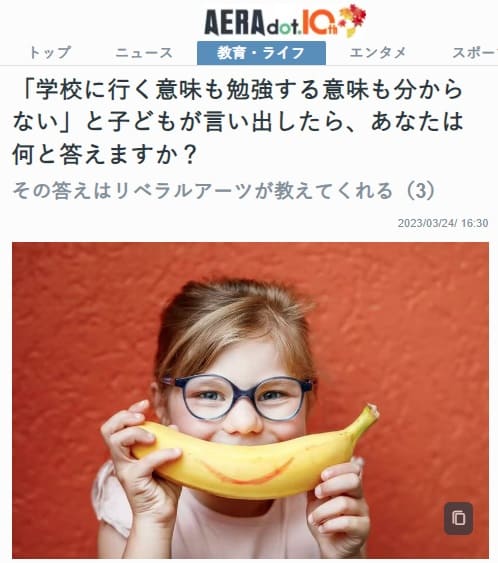Screen dimensions: 498x563
Task: Open the girl with banana photo
Action: click(x=250, y=400)
